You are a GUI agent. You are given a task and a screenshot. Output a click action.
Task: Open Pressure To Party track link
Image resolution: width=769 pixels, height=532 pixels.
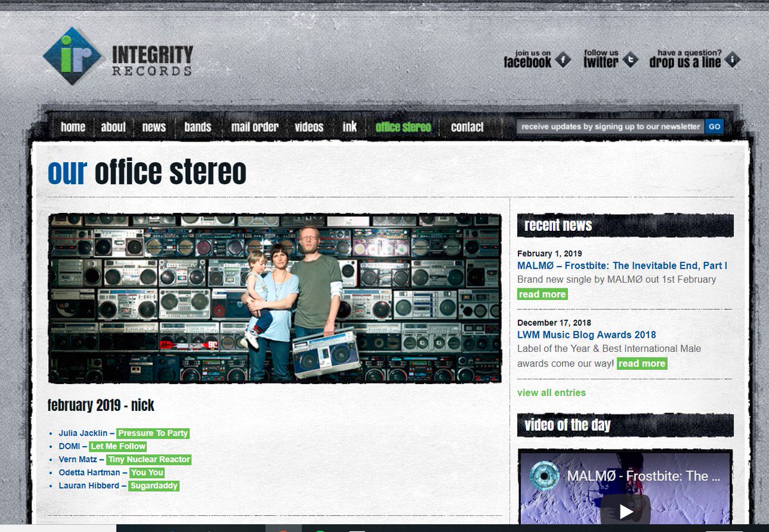[153, 433]
